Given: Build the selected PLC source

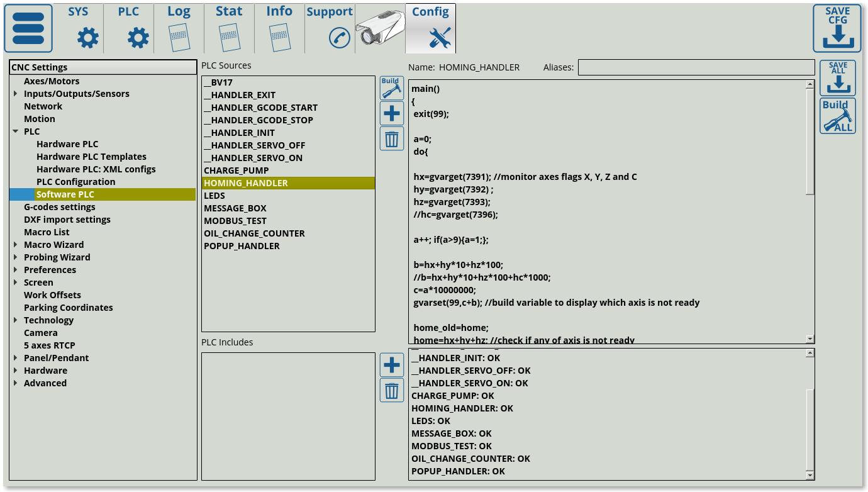Looking at the screenshot, I should (391, 88).
